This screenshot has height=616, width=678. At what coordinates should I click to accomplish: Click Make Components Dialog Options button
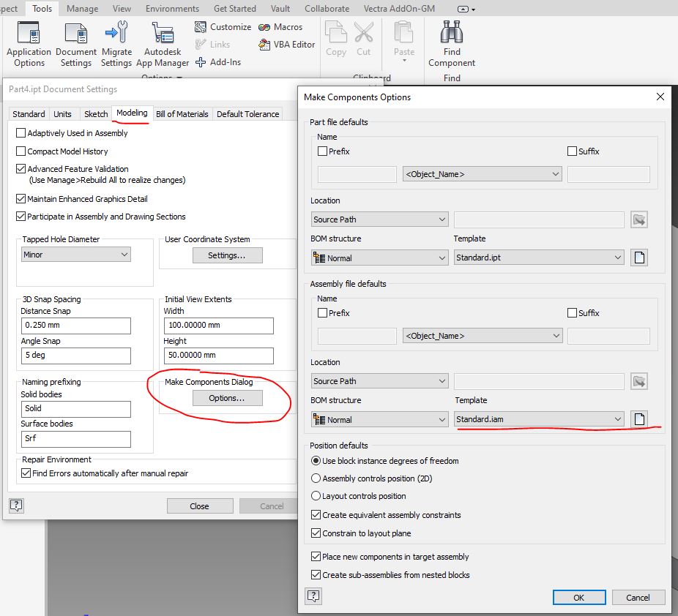[x=227, y=398]
